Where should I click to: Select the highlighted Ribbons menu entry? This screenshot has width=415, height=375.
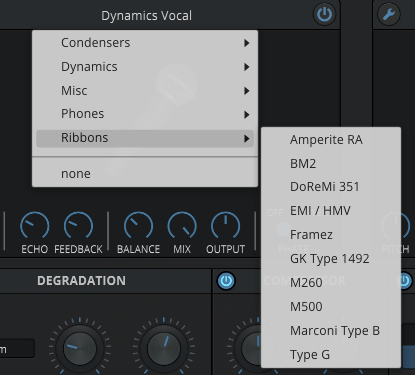tap(145, 138)
